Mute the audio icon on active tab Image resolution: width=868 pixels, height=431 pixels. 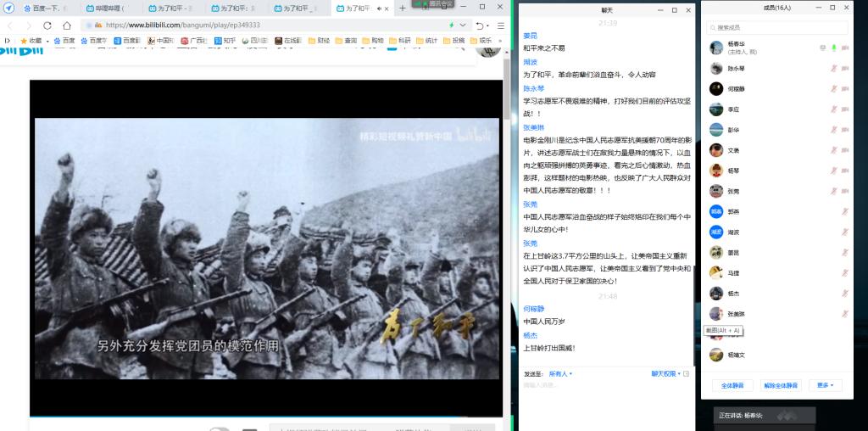tap(379, 8)
